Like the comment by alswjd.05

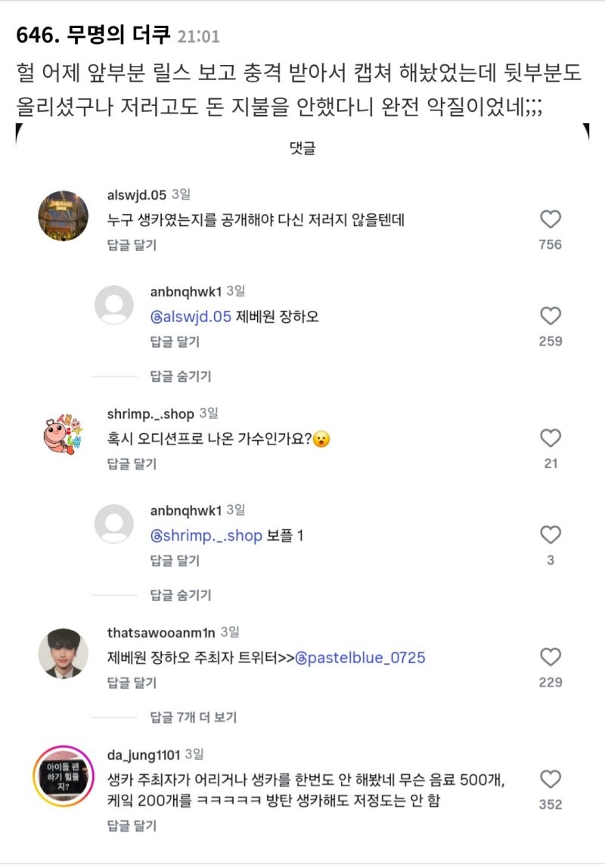(551, 220)
